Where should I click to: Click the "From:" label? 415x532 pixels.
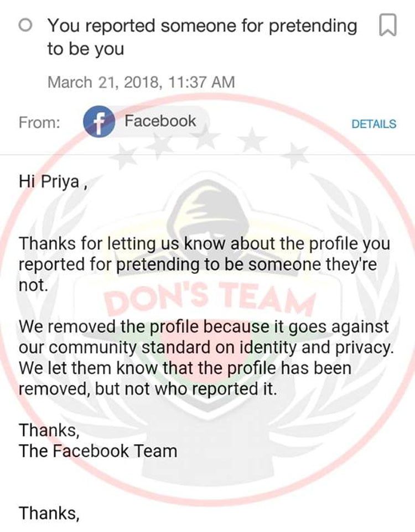39,123
